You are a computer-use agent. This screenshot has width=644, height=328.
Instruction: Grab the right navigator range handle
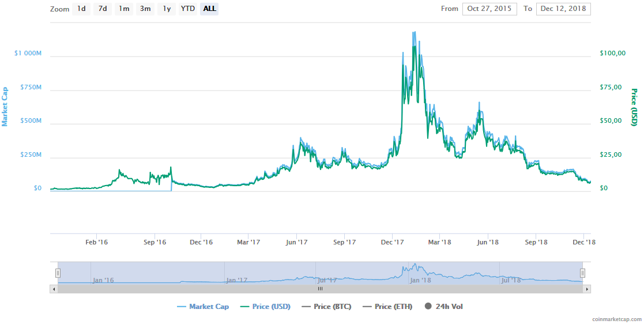[582, 273]
